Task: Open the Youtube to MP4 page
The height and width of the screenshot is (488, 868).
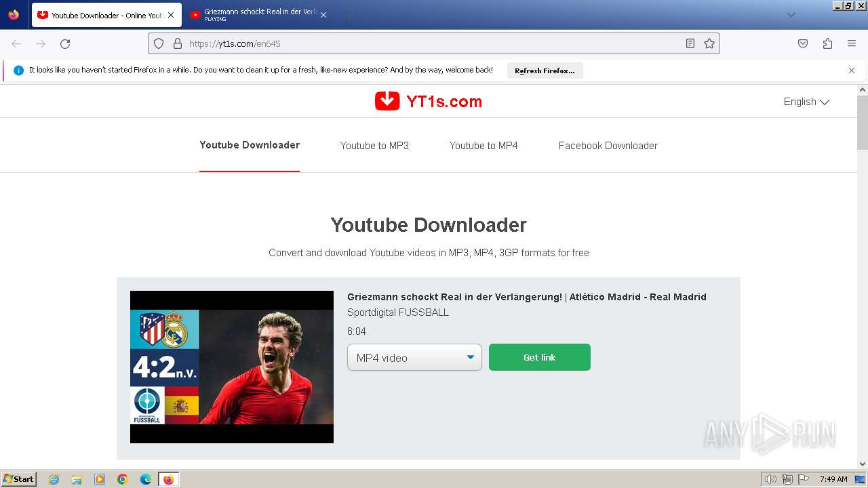Action: (484, 146)
